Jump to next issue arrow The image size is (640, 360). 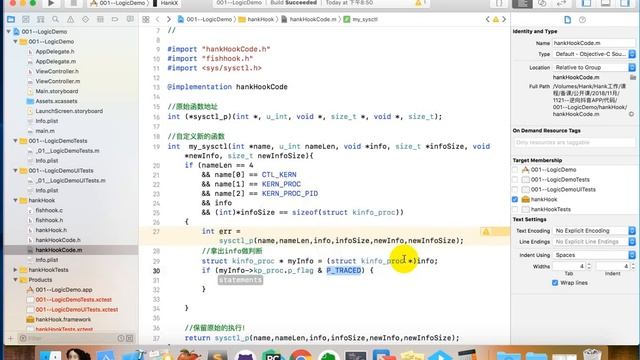[504, 19]
